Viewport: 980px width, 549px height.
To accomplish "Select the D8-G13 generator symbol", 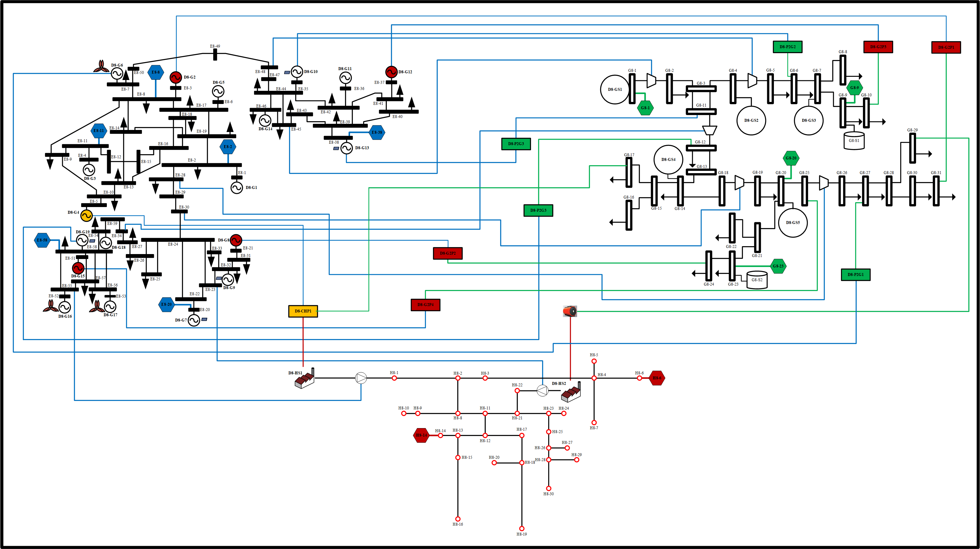I will pyautogui.click(x=346, y=148).
